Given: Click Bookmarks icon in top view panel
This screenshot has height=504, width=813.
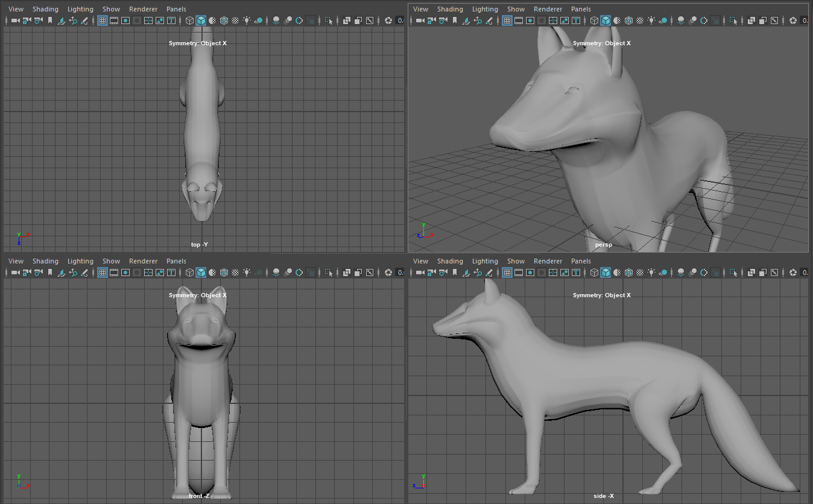Looking at the screenshot, I should [50, 20].
